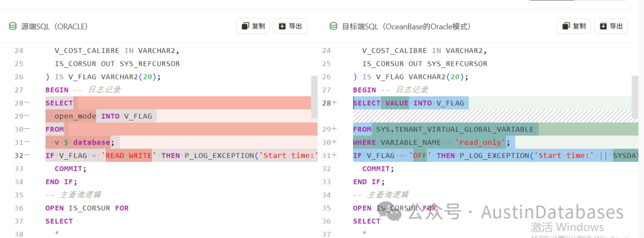The width and height of the screenshot is (644, 238).
Task: Export the source ORACLE SQL
Action: [290, 26]
